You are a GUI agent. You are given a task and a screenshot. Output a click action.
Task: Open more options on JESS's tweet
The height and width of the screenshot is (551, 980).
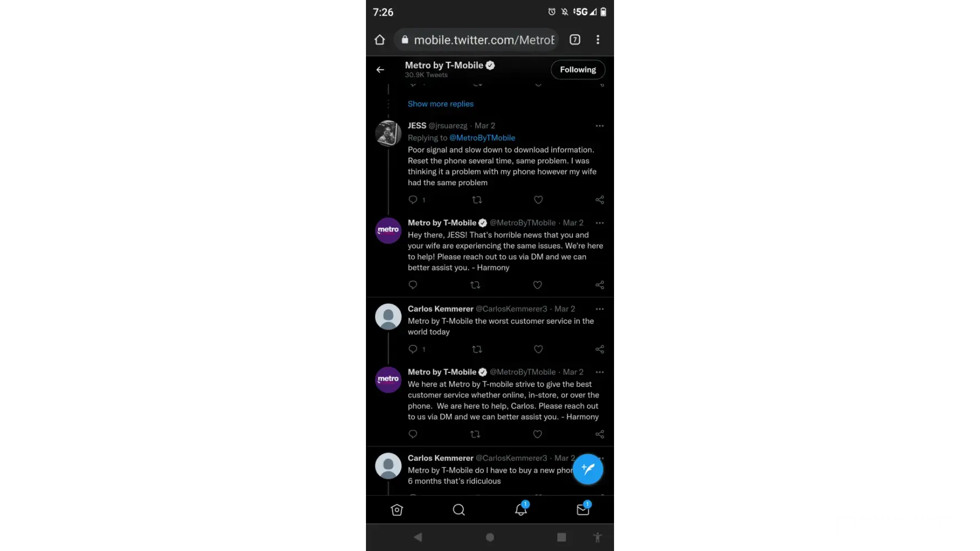[600, 126]
